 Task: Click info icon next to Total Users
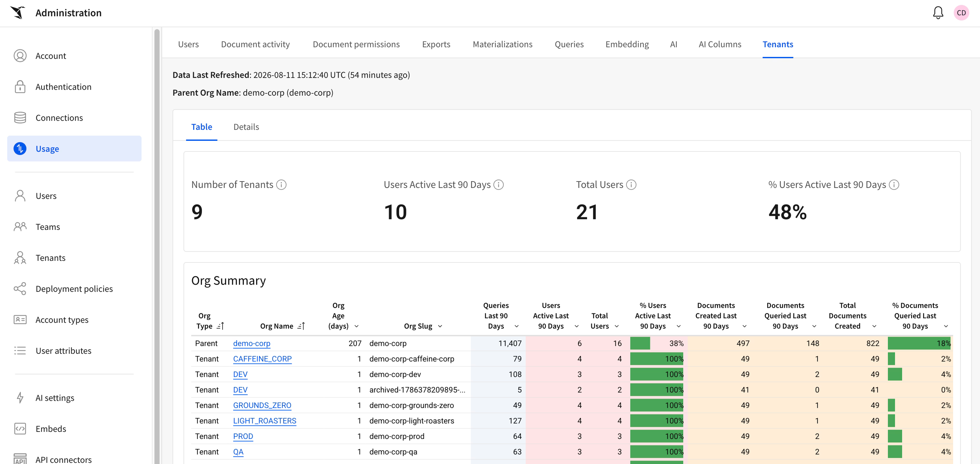click(631, 185)
